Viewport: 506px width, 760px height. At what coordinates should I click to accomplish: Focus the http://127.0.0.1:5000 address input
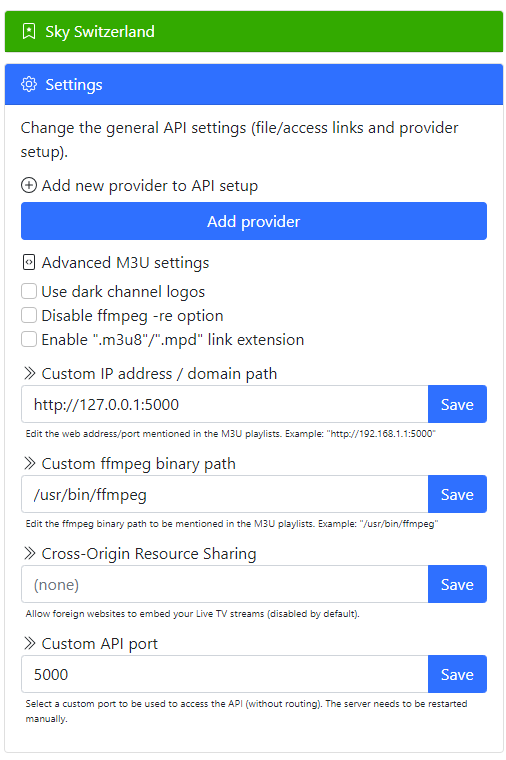pyautogui.click(x=225, y=404)
